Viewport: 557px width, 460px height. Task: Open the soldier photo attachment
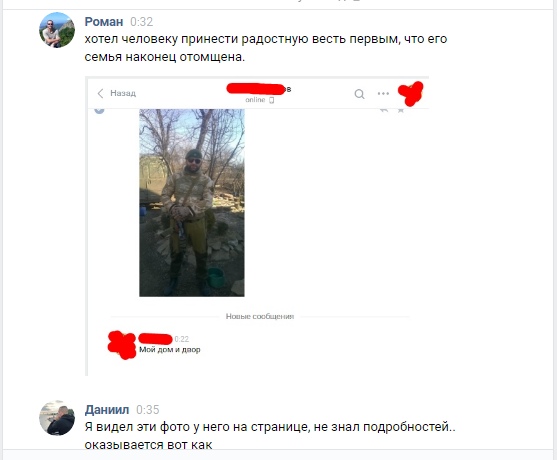coord(192,203)
